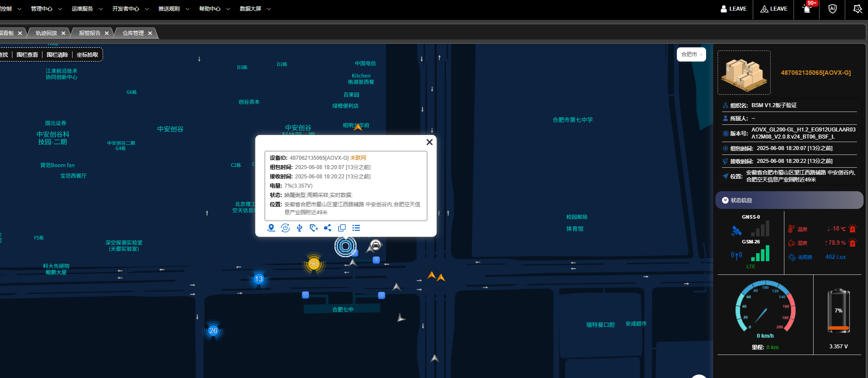Click the power restart icon in popup
This screenshot has height=378, width=868.
coord(285,228)
